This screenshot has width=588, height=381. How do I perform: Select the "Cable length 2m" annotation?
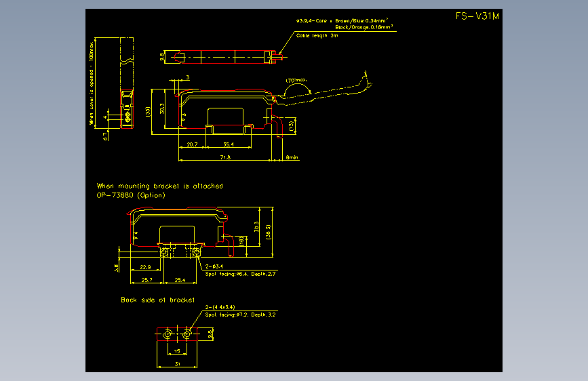coord(317,36)
